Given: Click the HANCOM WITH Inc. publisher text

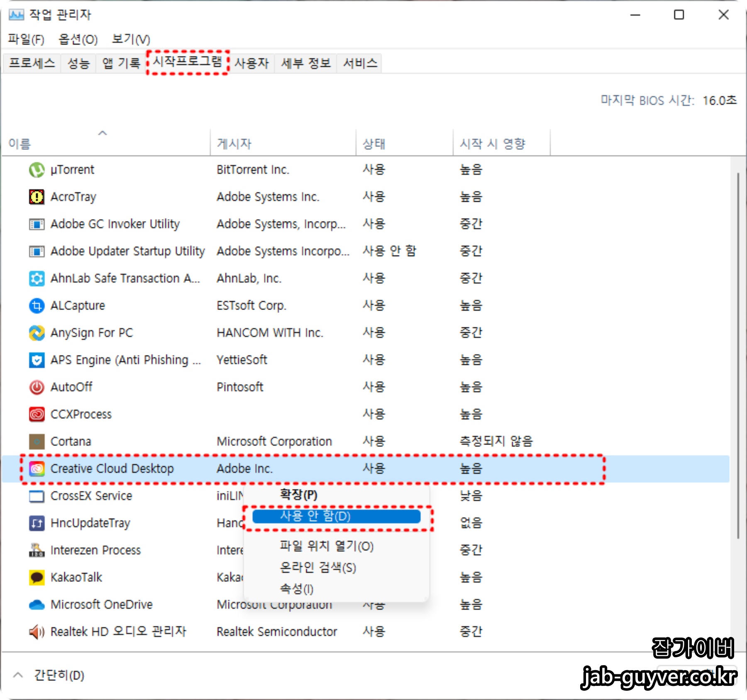Looking at the screenshot, I should tap(270, 333).
